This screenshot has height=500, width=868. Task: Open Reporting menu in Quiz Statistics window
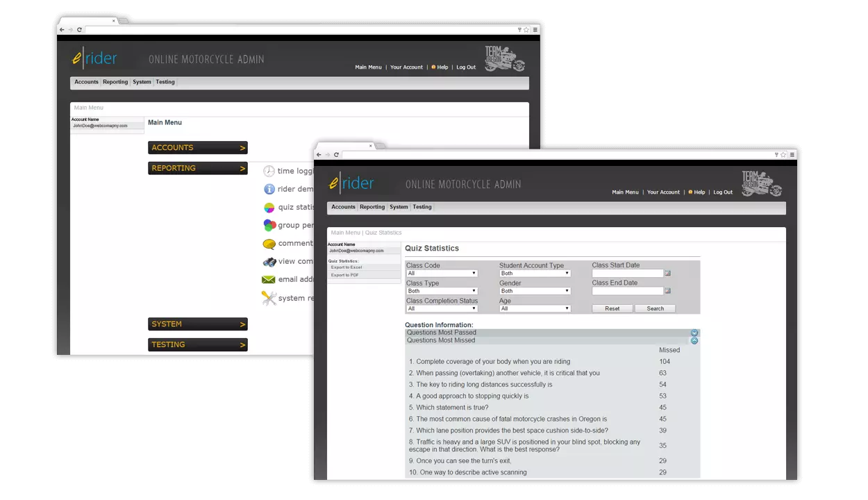pyautogui.click(x=372, y=207)
